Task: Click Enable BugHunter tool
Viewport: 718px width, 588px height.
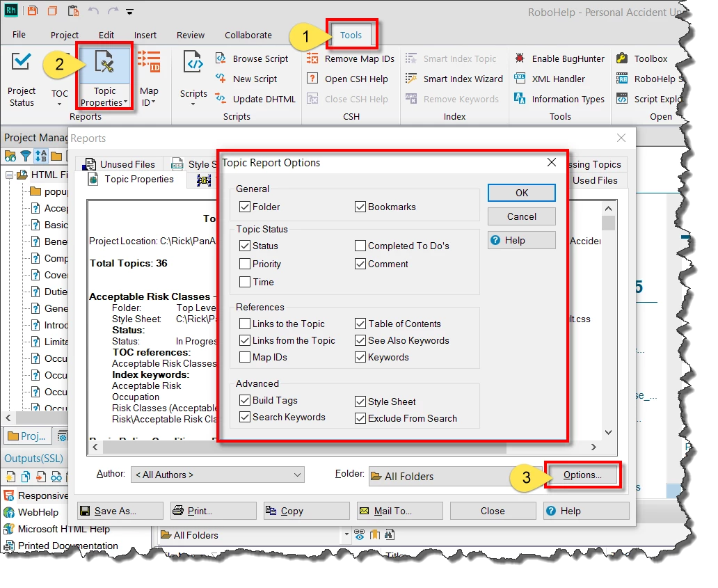Action: (x=559, y=58)
